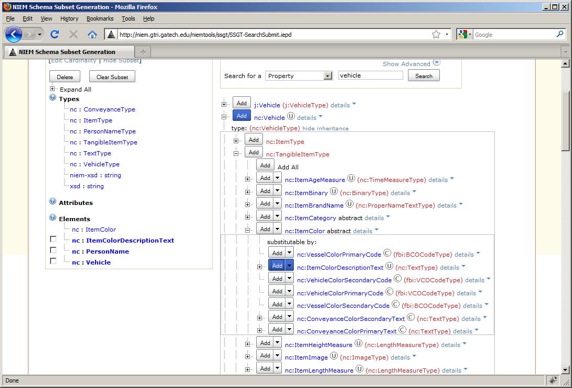This screenshot has height=388, width=572.
Task: Click the search term field containing vehicle
Action: [370, 75]
